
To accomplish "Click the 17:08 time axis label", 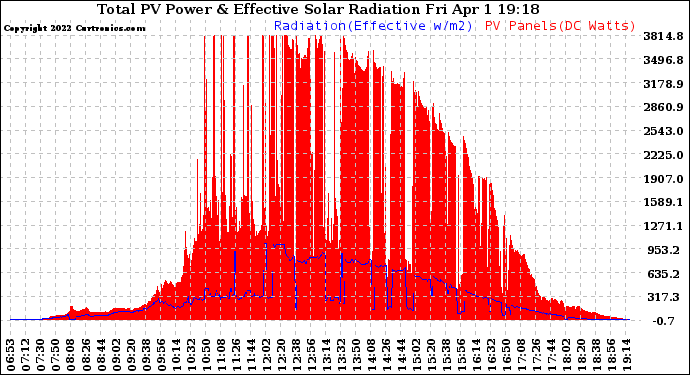I will [x=522, y=355].
